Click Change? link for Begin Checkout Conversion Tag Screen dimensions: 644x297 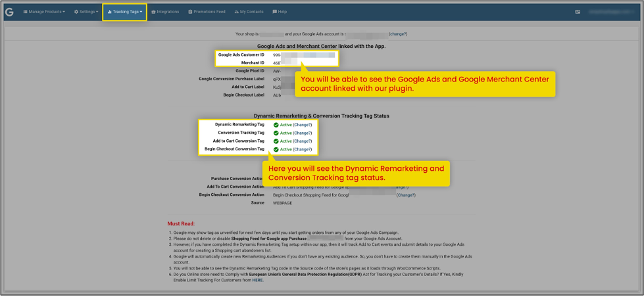(303, 149)
